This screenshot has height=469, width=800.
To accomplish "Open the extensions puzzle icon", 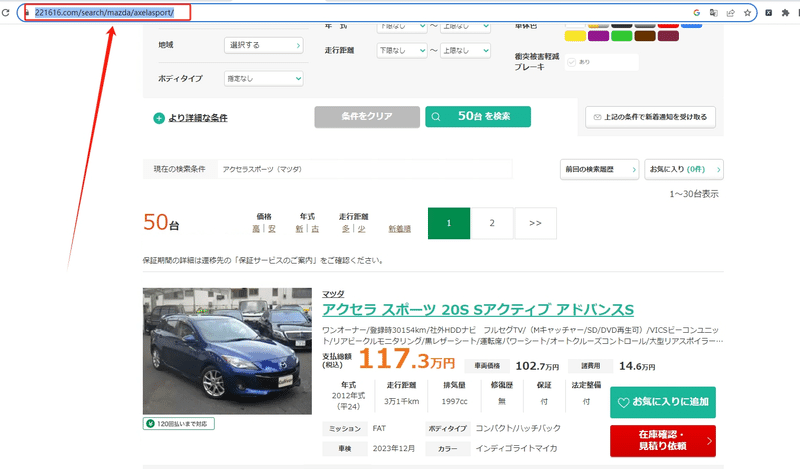I will tap(785, 13).
